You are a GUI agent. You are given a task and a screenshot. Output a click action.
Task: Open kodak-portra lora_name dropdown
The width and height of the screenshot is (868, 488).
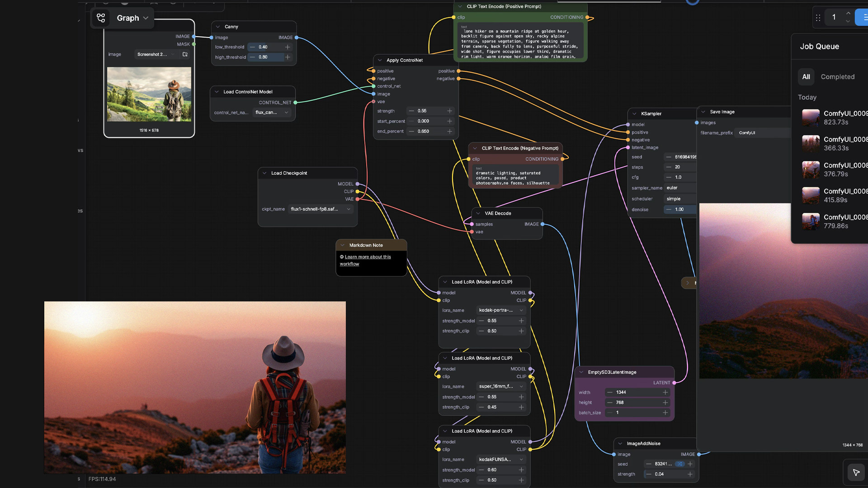[x=501, y=310]
